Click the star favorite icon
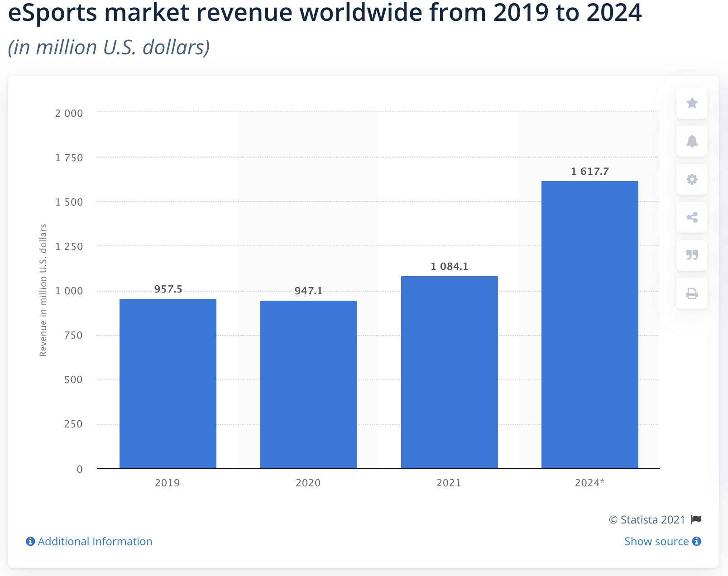 (x=691, y=103)
